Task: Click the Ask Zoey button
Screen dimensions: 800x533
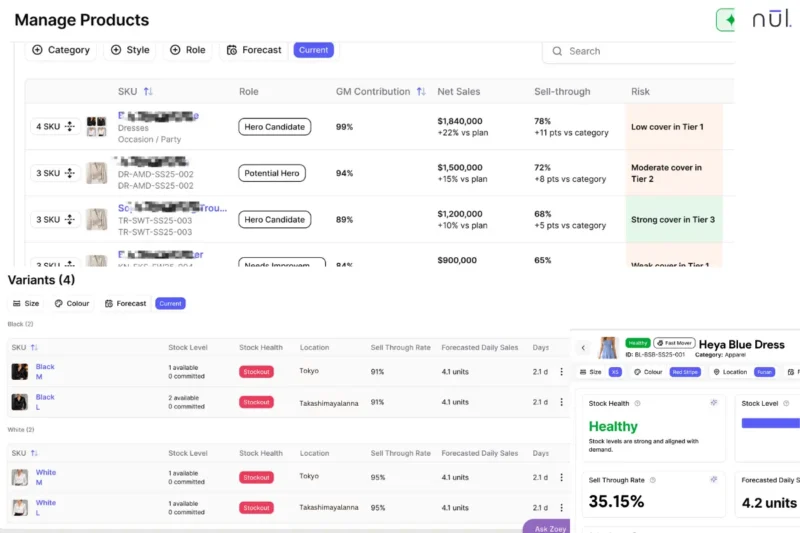Action: 547,527
